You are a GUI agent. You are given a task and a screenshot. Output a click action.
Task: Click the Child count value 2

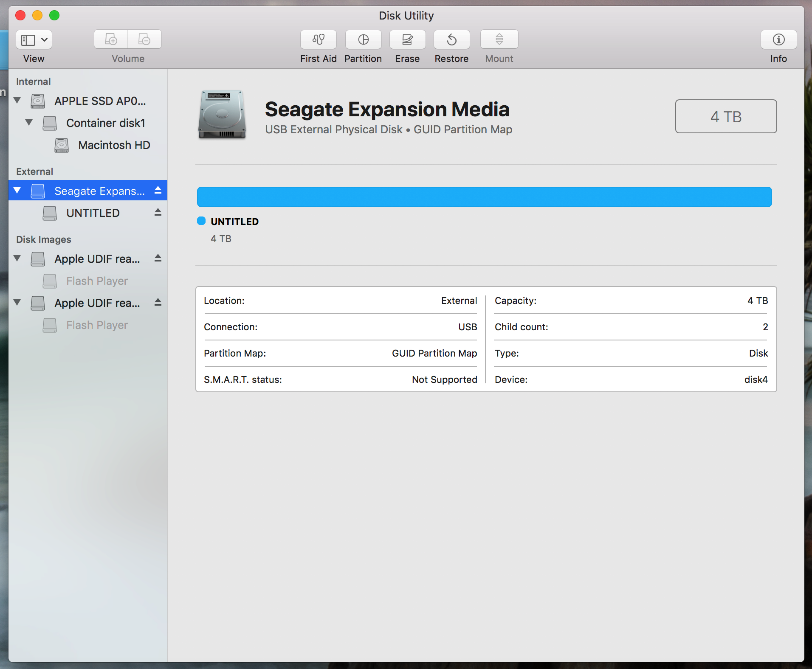point(765,327)
